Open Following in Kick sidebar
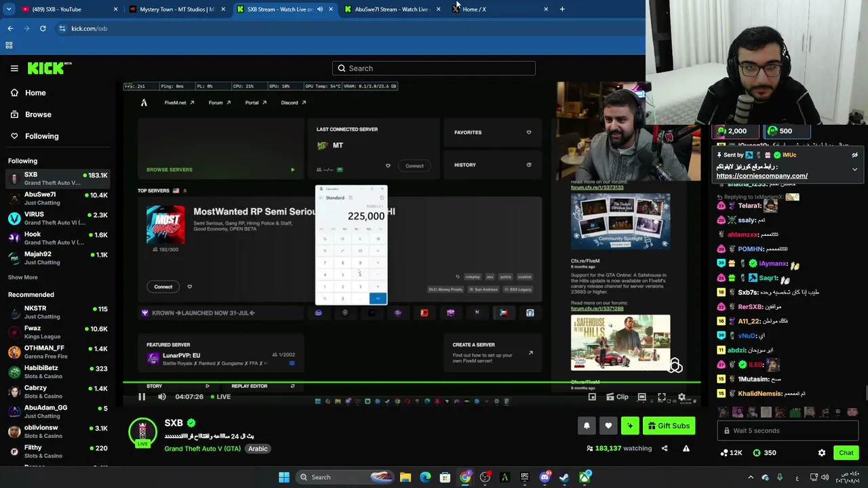Image resolution: width=868 pixels, height=488 pixels. point(42,136)
